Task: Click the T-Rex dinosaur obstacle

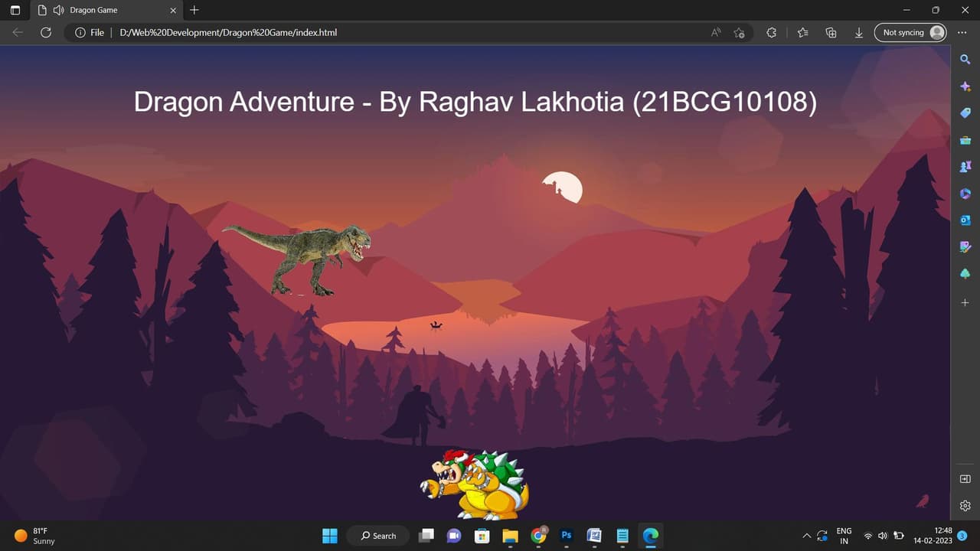Action: (x=297, y=259)
